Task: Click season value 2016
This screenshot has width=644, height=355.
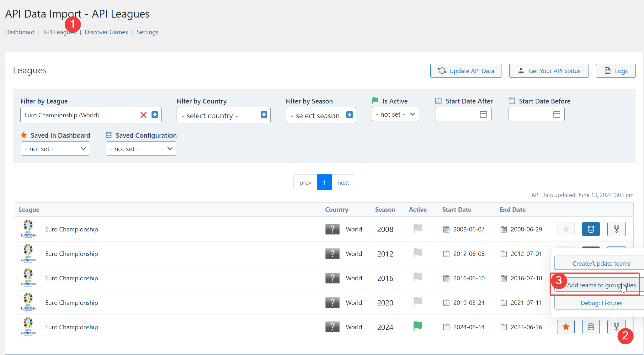Action: click(385, 278)
